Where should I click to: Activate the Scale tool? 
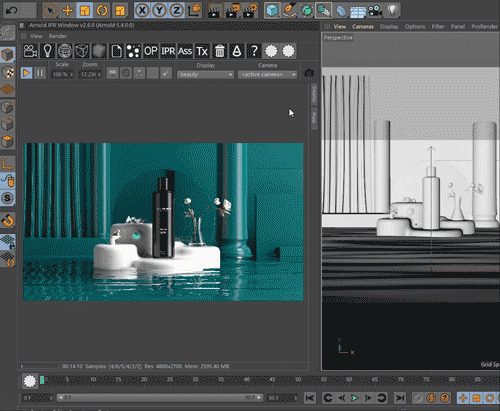point(85,11)
